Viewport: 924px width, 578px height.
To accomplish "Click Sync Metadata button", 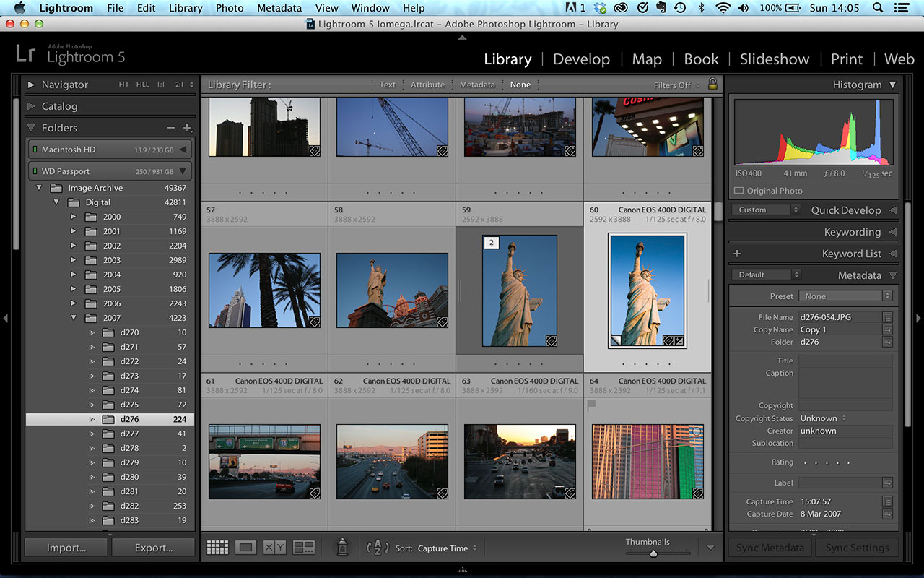I will [770, 548].
